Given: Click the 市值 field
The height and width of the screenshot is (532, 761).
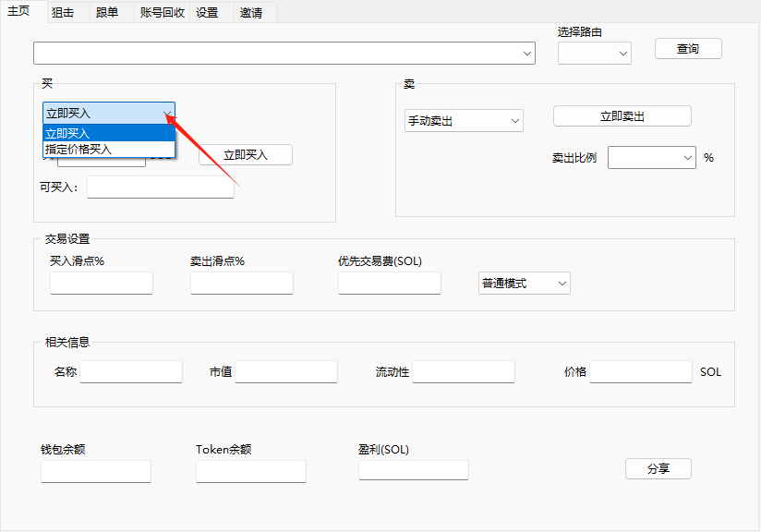Looking at the screenshot, I should (286, 372).
